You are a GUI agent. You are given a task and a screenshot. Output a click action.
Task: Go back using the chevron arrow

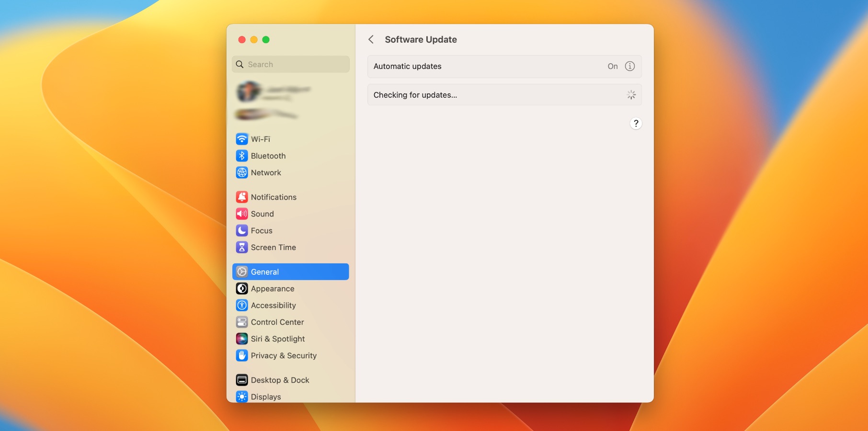tap(371, 39)
